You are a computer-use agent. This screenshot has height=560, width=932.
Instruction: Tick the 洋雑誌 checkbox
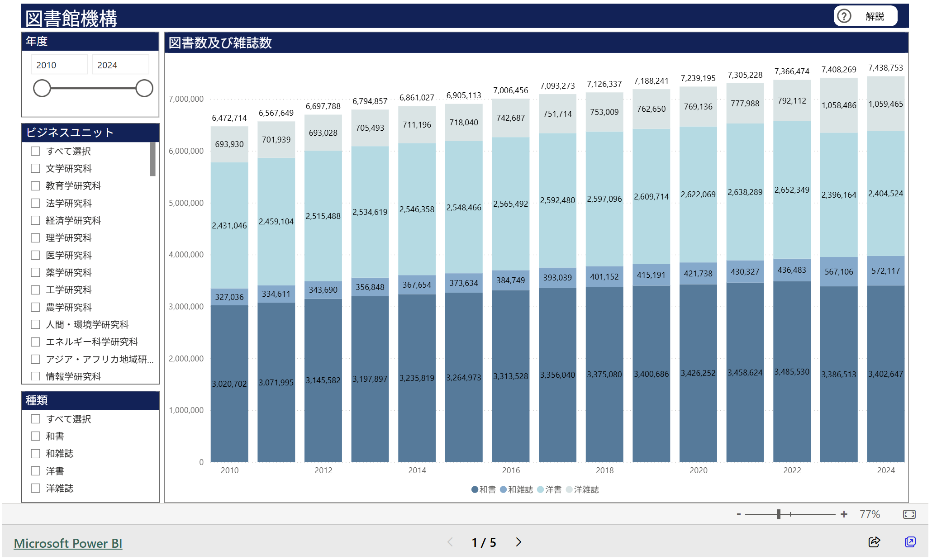[x=36, y=488]
